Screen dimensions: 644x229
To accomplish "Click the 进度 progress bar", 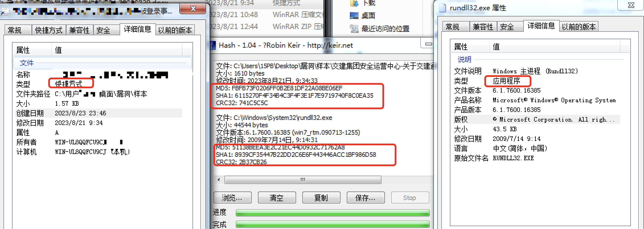I will pyautogui.click(x=333, y=213).
